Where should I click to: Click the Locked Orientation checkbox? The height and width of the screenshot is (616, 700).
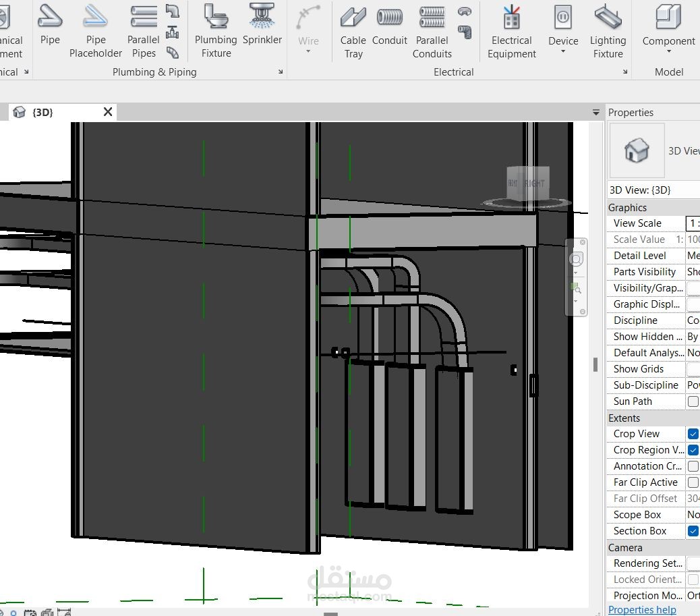(693, 580)
